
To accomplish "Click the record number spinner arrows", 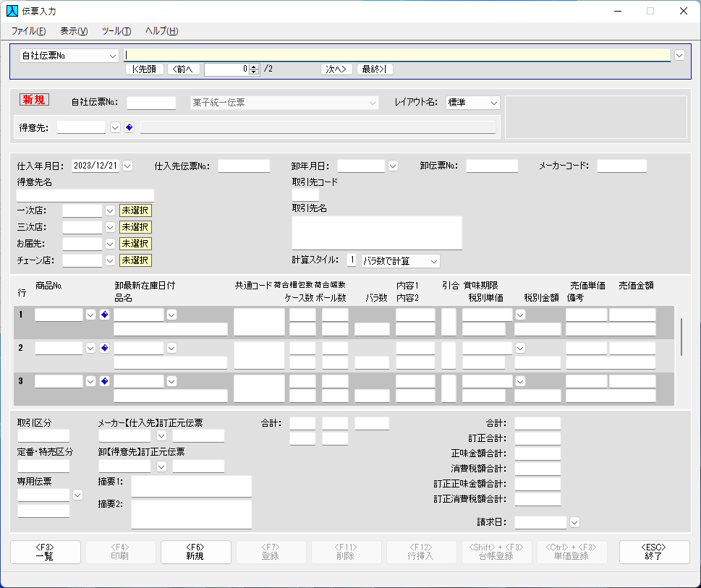I will point(254,69).
